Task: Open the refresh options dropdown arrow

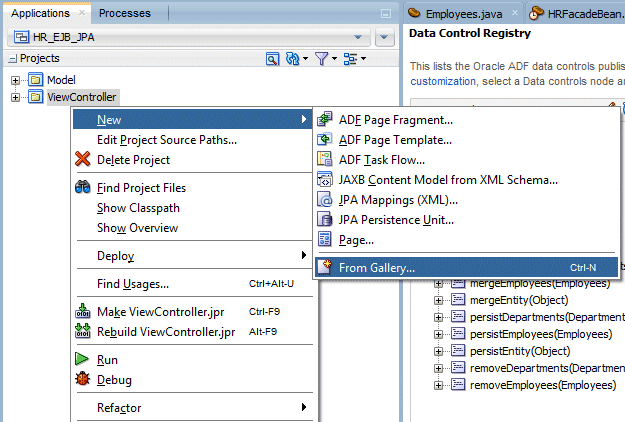Action: 305,59
